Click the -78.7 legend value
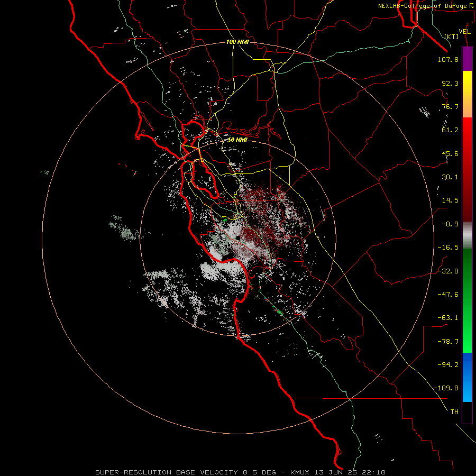This screenshot has width=476, height=476. pyautogui.click(x=448, y=342)
